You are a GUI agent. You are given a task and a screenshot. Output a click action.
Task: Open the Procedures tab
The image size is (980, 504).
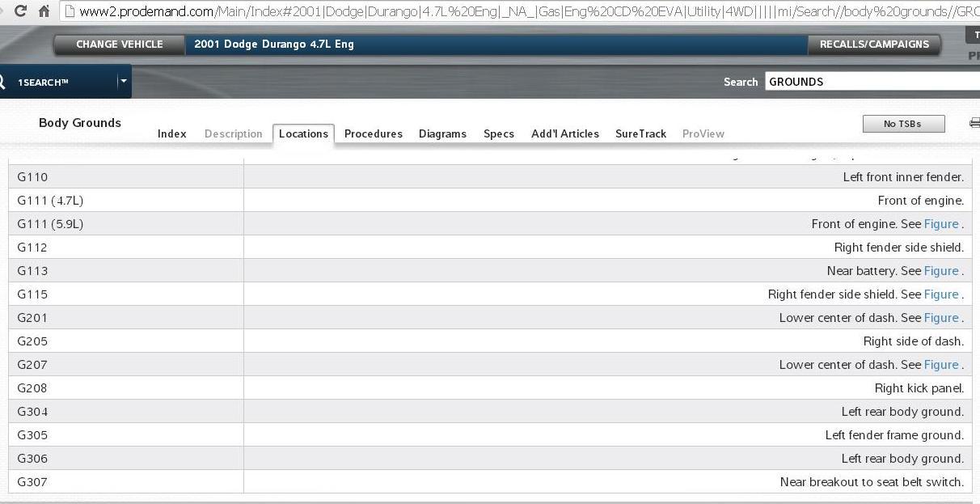tap(373, 133)
